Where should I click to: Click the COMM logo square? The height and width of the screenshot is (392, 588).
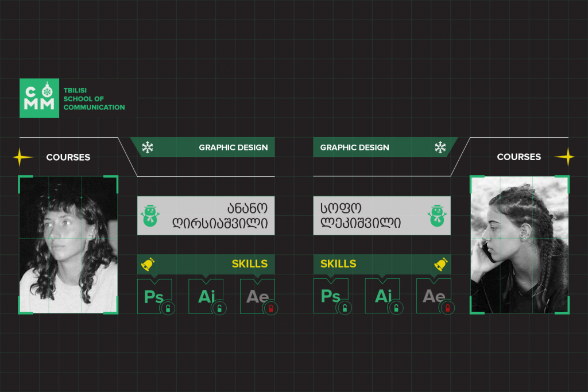[39, 98]
